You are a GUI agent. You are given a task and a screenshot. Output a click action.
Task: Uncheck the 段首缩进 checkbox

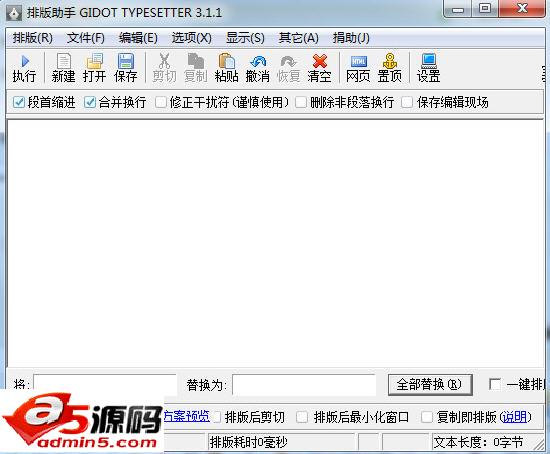point(18,102)
